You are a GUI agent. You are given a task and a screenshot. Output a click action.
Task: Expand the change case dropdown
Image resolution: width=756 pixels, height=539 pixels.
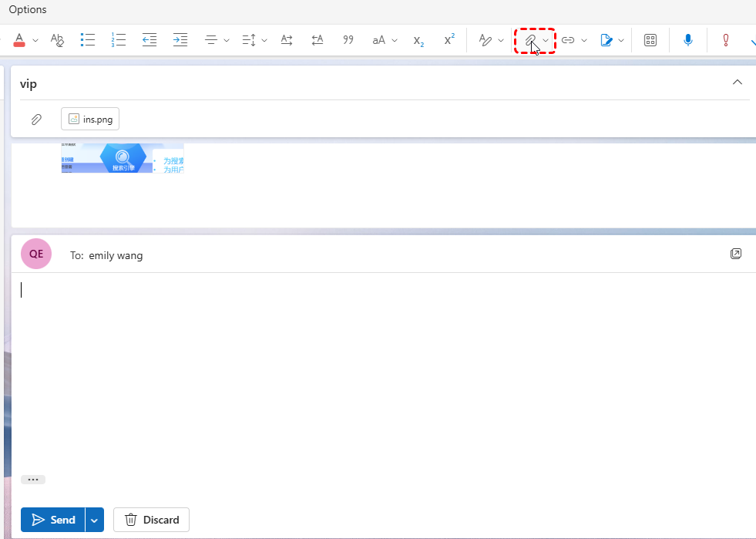click(x=395, y=41)
